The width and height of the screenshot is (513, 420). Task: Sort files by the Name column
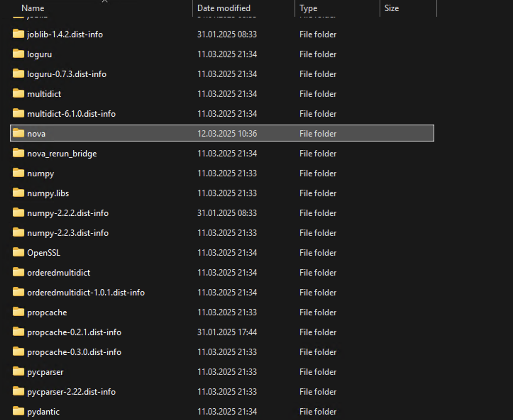click(x=33, y=8)
